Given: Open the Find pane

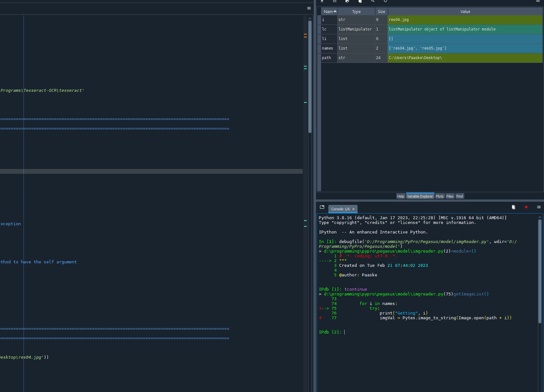Looking at the screenshot, I should (459, 196).
